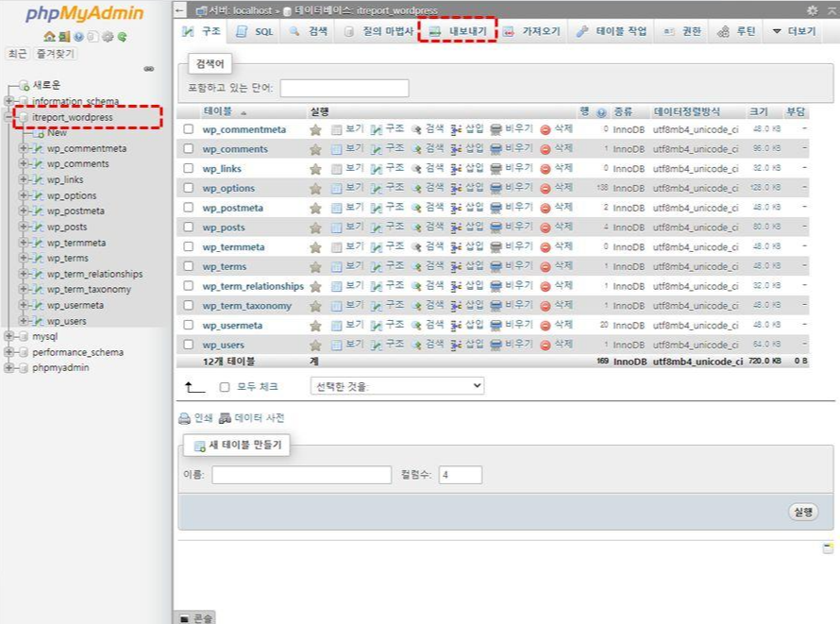Click page settings gear at top right
This screenshot has height=624, width=840.
(x=813, y=10)
